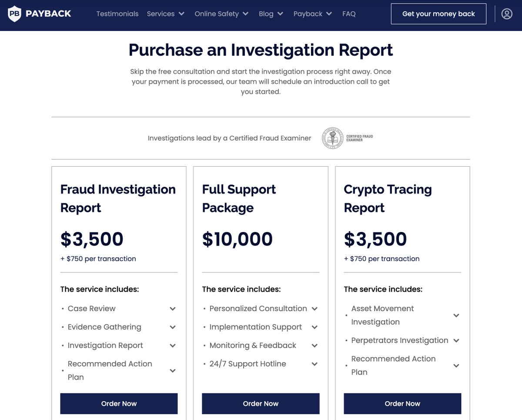
Task: Click the Purchase an Investigation Report title
Action: click(261, 50)
